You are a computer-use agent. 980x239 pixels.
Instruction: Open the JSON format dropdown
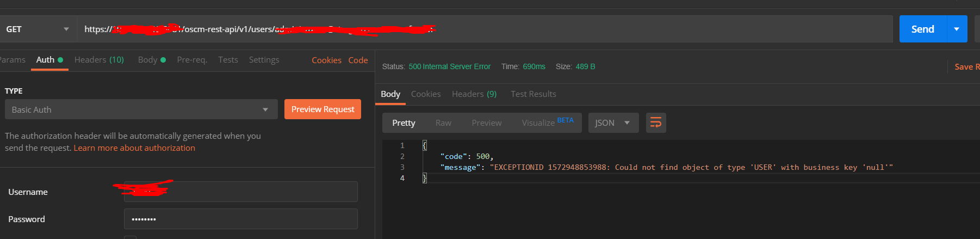pyautogui.click(x=613, y=123)
